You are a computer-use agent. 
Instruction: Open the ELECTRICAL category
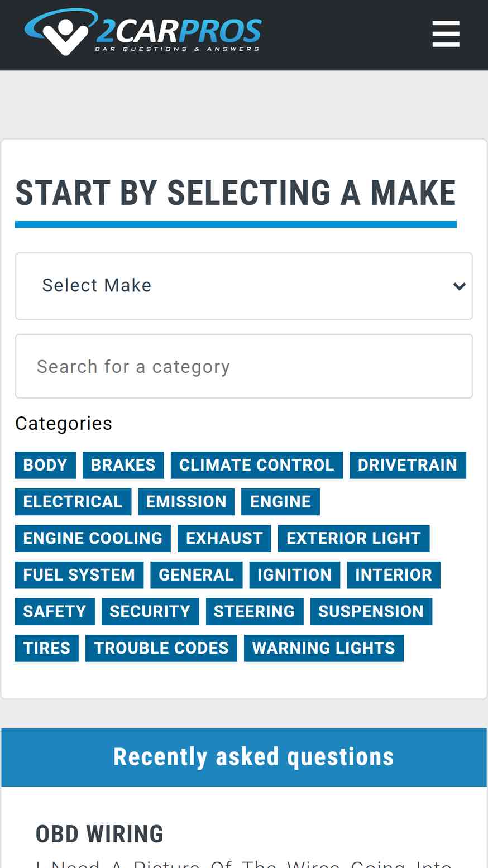pyautogui.click(x=73, y=502)
